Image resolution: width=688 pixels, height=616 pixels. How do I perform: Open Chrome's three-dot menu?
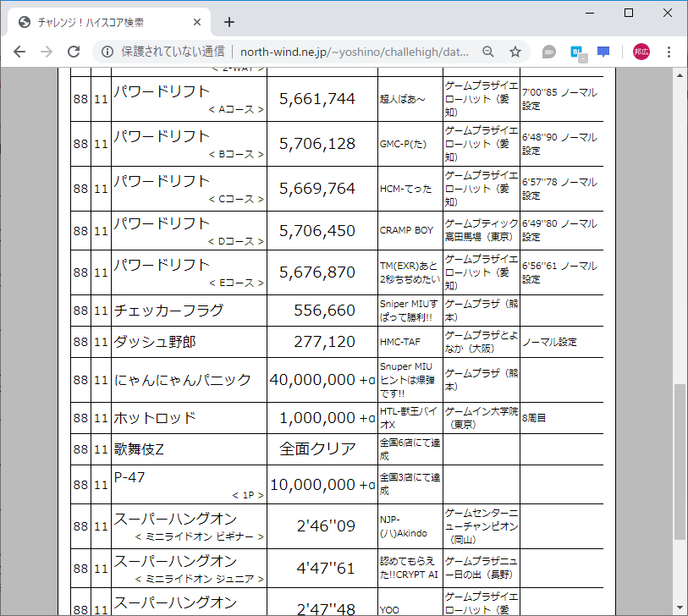coord(670,52)
